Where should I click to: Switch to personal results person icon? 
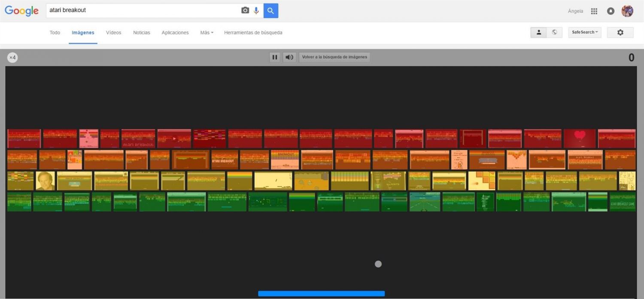pyautogui.click(x=539, y=32)
